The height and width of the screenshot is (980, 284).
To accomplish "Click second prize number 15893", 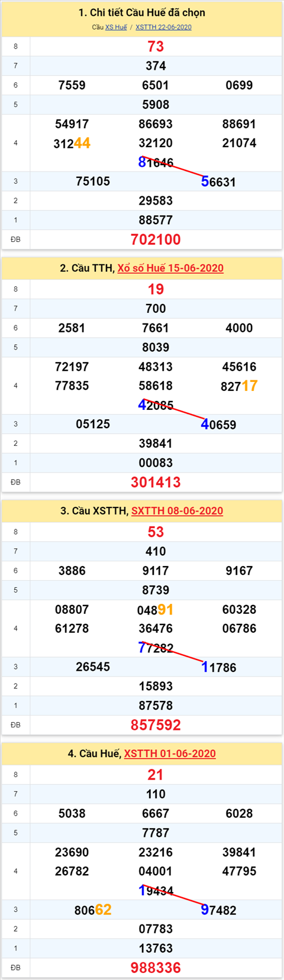I will click(x=156, y=686).
